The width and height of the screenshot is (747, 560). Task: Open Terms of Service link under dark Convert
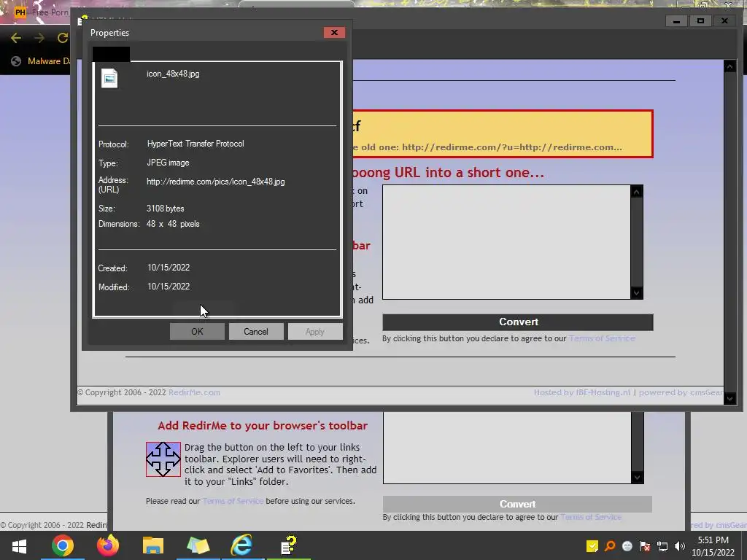602,338
